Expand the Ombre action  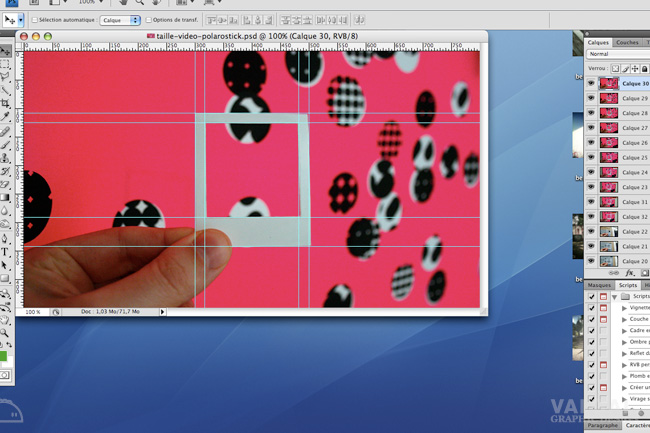624,342
